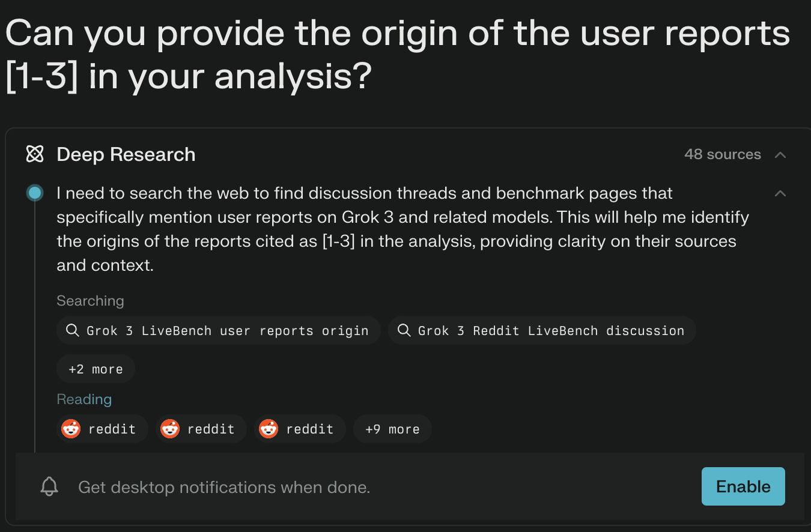Click the first reddit favicon in Reading row
Viewport: 811px width, 532px height.
(71, 429)
